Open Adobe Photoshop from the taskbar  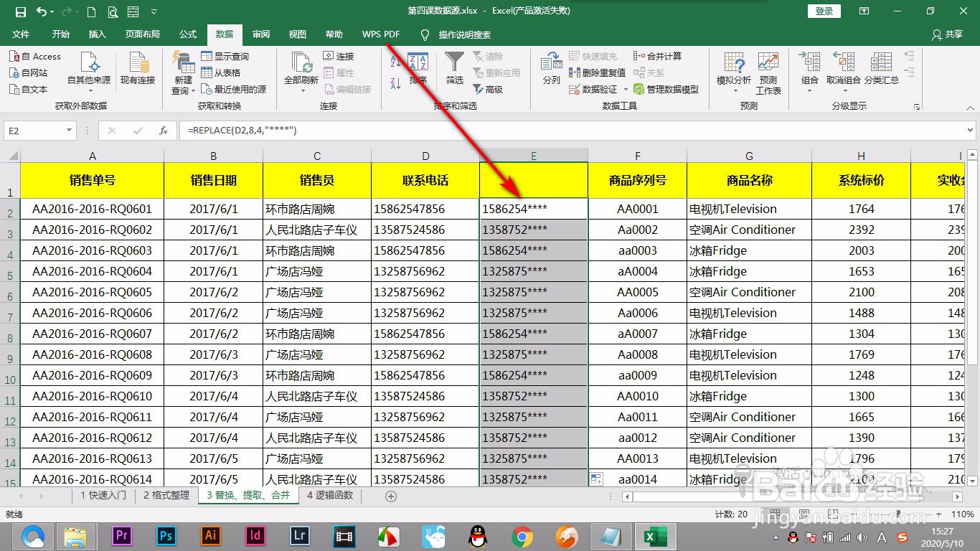(166, 536)
